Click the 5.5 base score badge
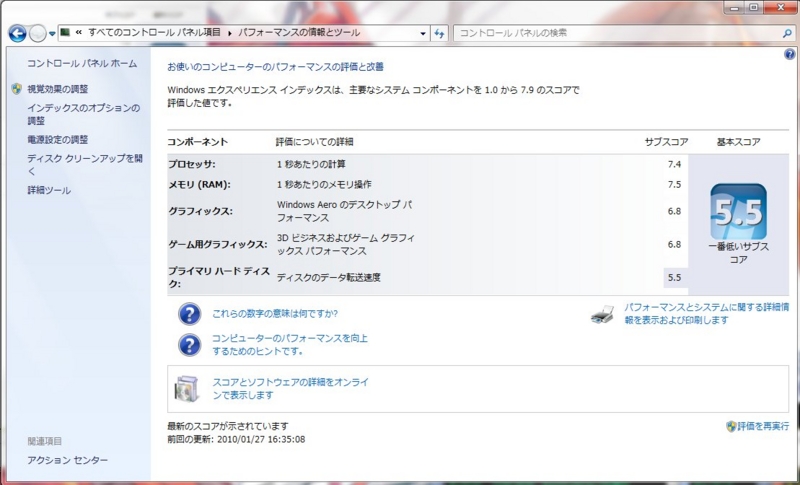The width and height of the screenshot is (800, 485). pyautogui.click(x=738, y=212)
